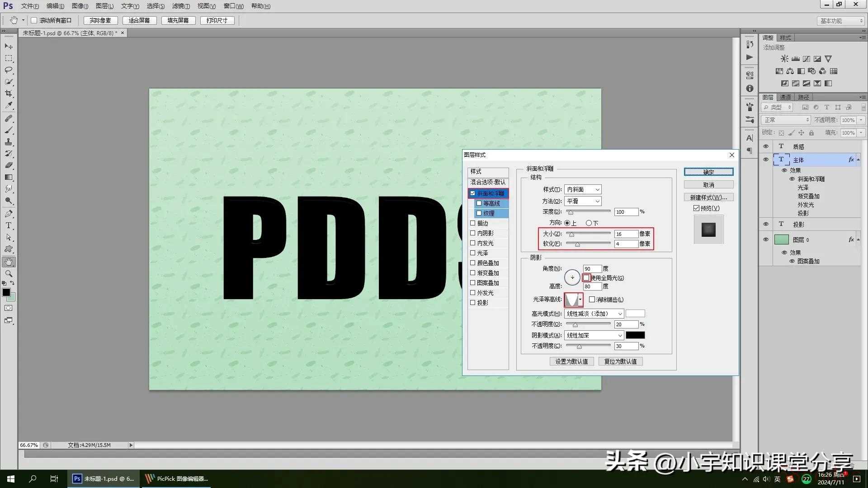Click the highlight mode white color swatch
The height and width of the screenshot is (488, 868).
(x=635, y=314)
